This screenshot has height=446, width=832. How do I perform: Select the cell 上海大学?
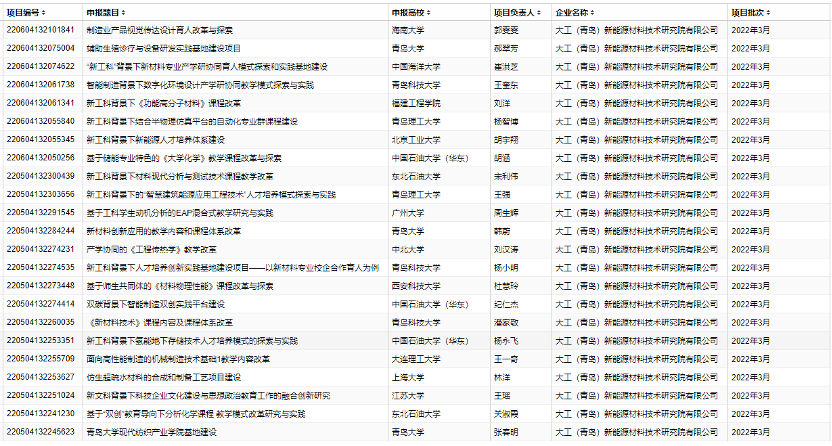[408, 378]
